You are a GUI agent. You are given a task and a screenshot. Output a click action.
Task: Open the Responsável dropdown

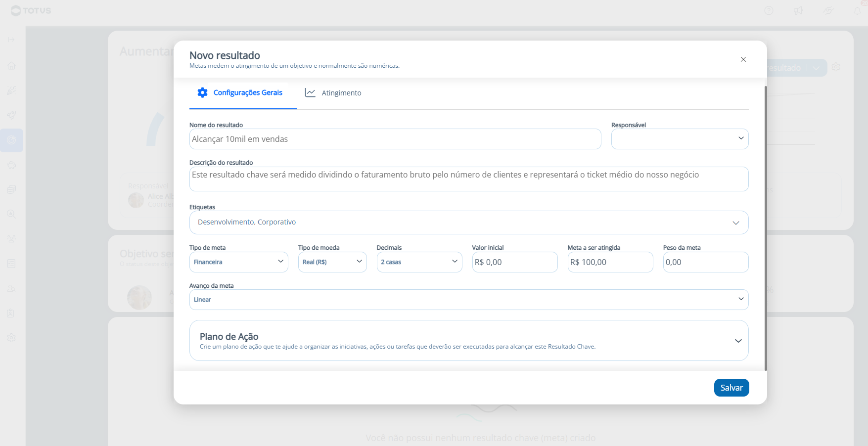coord(680,139)
